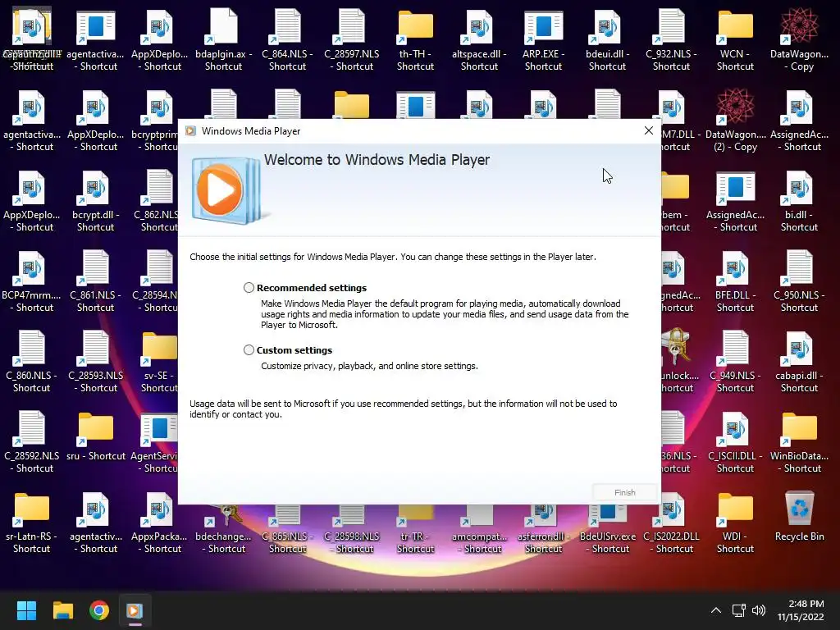
Task: Select the Custom settings radio button
Action: (x=249, y=349)
